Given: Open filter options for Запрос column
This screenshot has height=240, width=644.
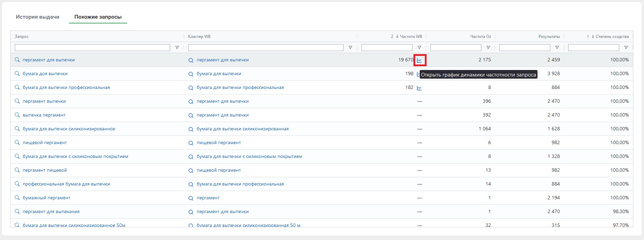Looking at the screenshot, I should 177,48.
